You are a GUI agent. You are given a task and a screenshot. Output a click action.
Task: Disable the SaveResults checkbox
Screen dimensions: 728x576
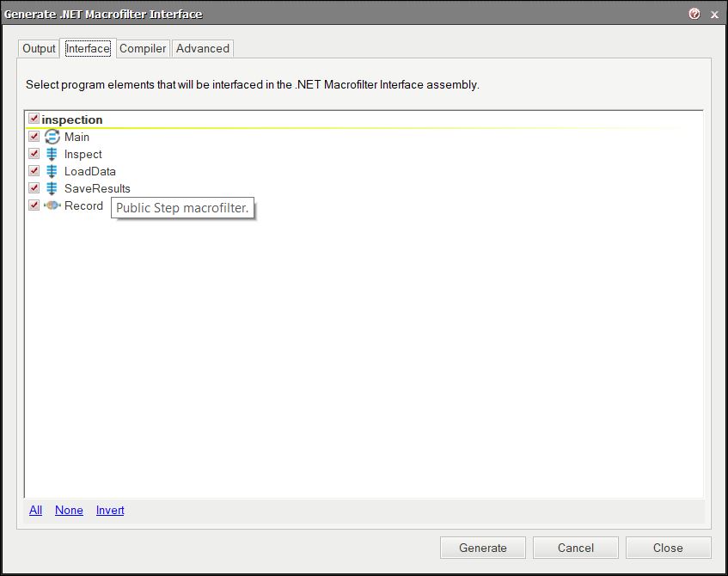(34, 187)
